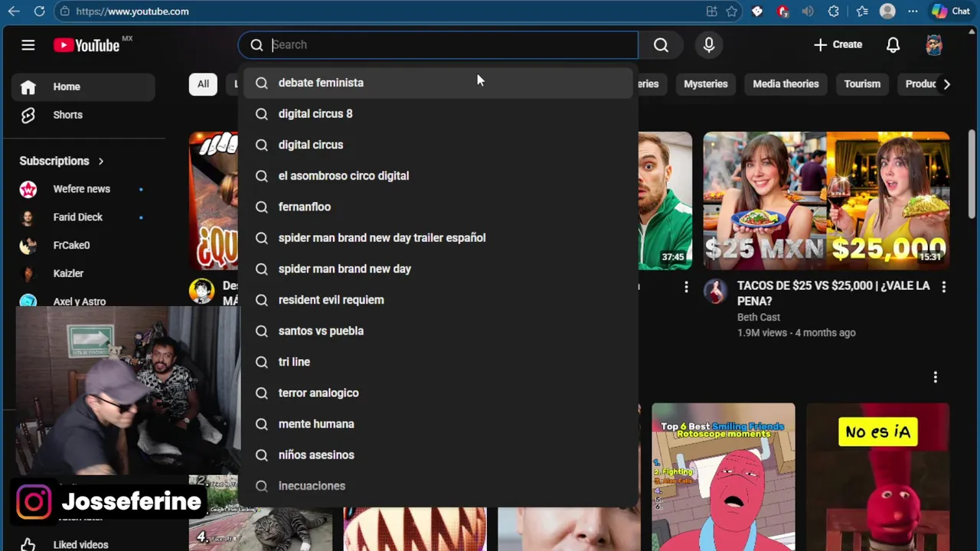
Task: Click the YouTube logo
Action: [87, 45]
